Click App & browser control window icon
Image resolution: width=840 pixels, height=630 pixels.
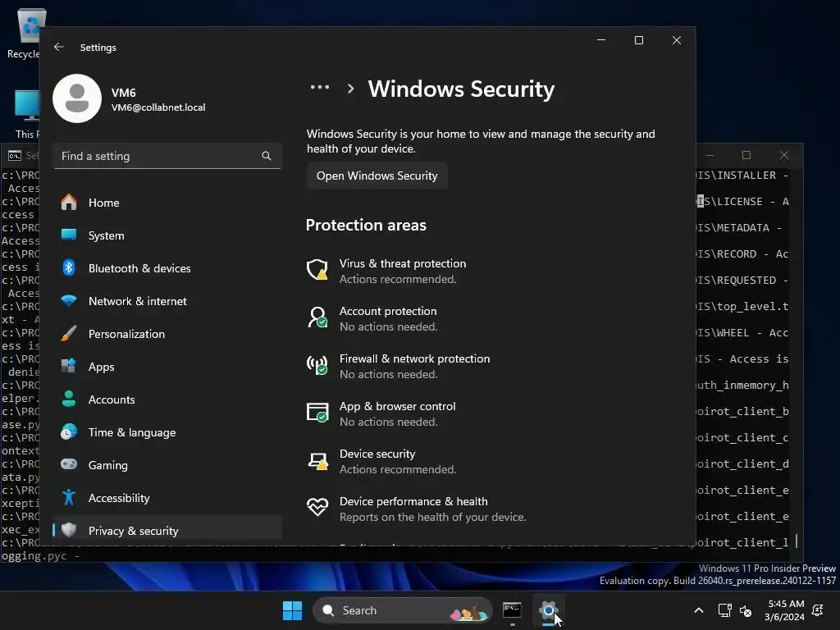coord(317,413)
